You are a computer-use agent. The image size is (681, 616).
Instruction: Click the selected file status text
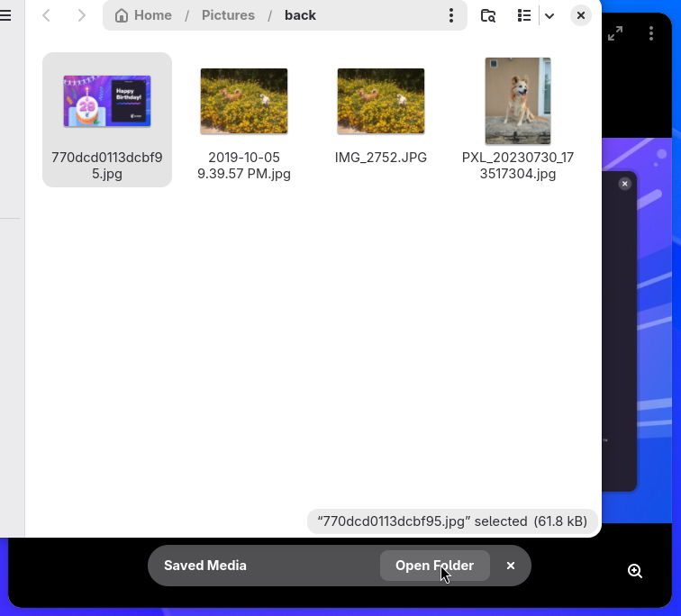coord(452,521)
